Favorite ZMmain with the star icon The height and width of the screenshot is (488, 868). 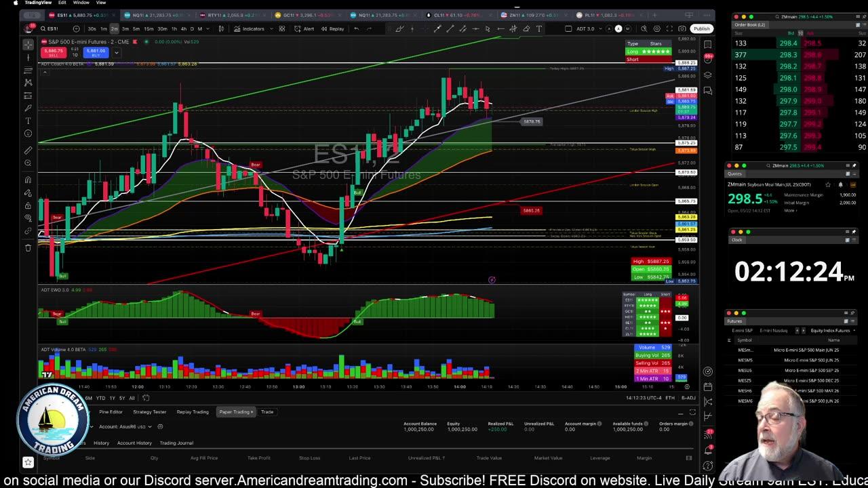point(828,184)
